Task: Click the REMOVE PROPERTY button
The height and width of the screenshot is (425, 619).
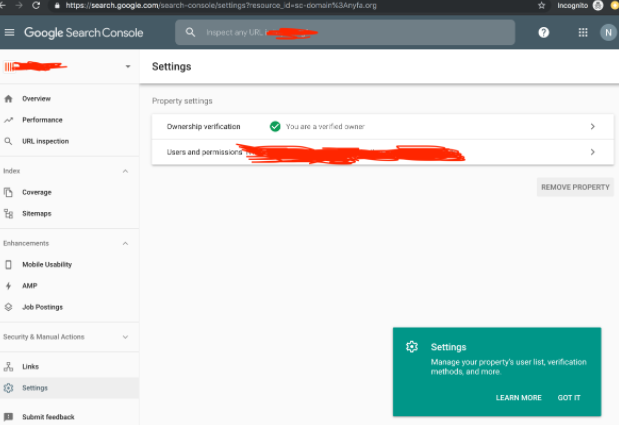Action: [x=575, y=187]
